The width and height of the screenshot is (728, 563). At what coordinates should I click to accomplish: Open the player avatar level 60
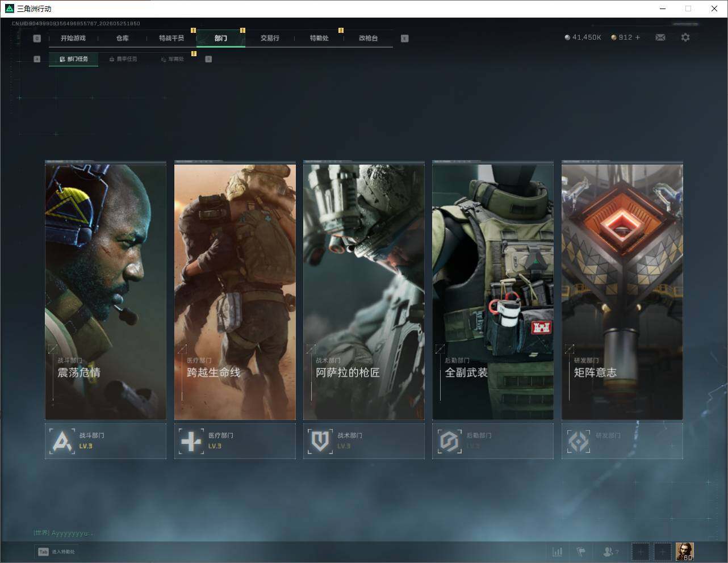pos(685,552)
